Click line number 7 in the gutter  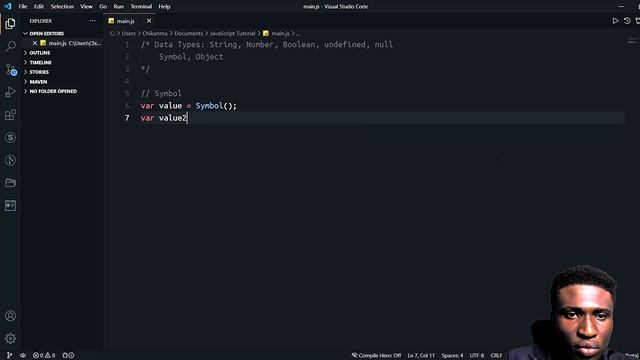pyautogui.click(x=127, y=118)
